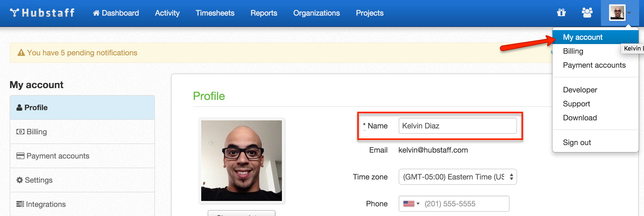The width and height of the screenshot is (644, 216).
Task: Choose Sign out in user menu
Action: pyautogui.click(x=577, y=142)
